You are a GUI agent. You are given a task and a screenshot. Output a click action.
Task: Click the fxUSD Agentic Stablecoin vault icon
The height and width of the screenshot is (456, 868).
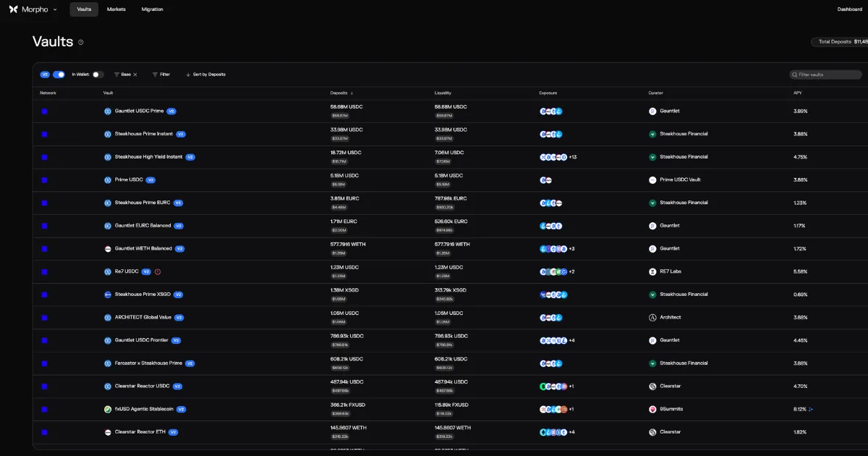(109, 409)
